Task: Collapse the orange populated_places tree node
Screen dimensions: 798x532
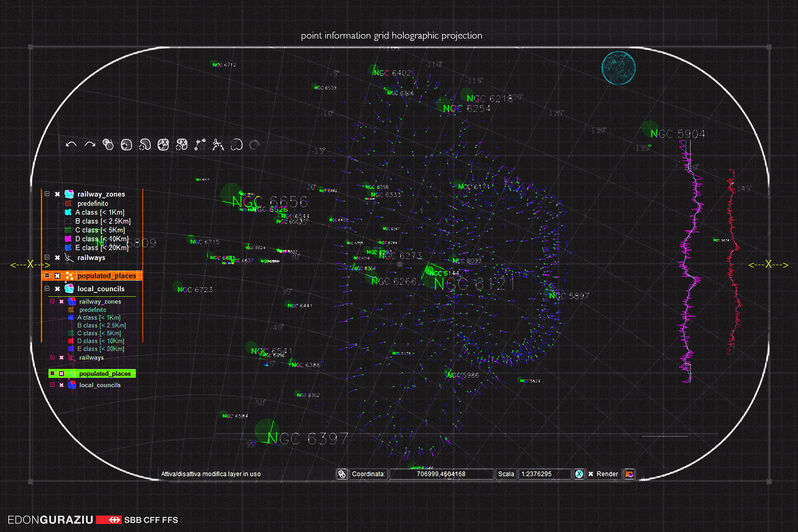Action: pyautogui.click(x=47, y=275)
